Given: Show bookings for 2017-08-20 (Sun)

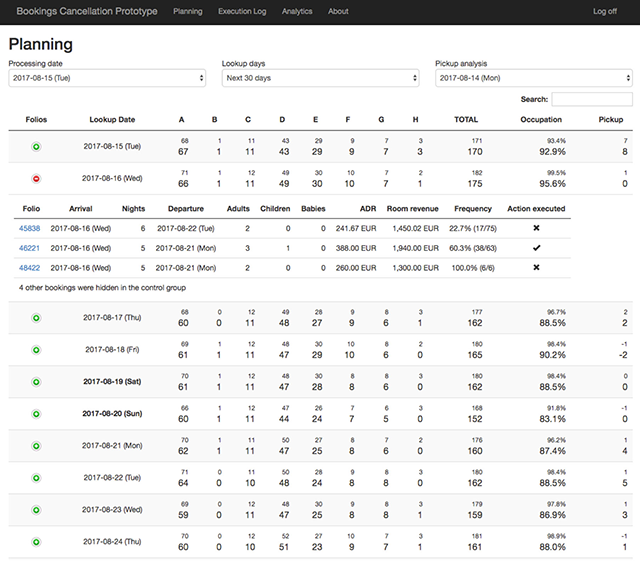Looking at the screenshot, I should point(36,414).
